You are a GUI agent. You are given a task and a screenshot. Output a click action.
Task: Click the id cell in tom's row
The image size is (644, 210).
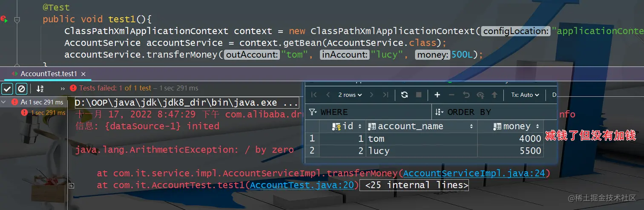pyautogui.click(x=342, y=139)
